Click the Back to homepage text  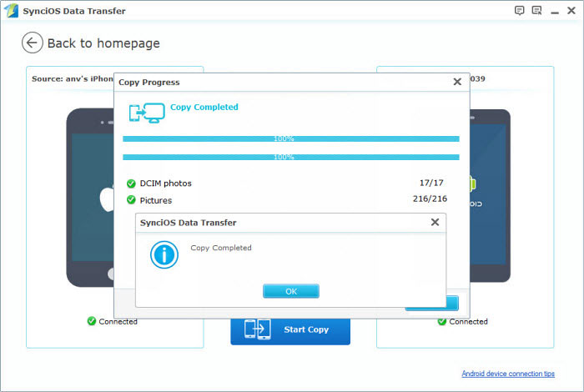click(x=103, y=43)
